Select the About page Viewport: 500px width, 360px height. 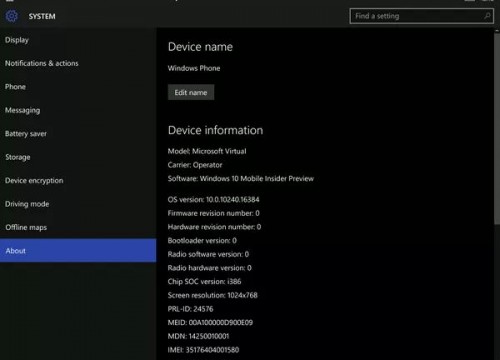(x=78, y=250)
